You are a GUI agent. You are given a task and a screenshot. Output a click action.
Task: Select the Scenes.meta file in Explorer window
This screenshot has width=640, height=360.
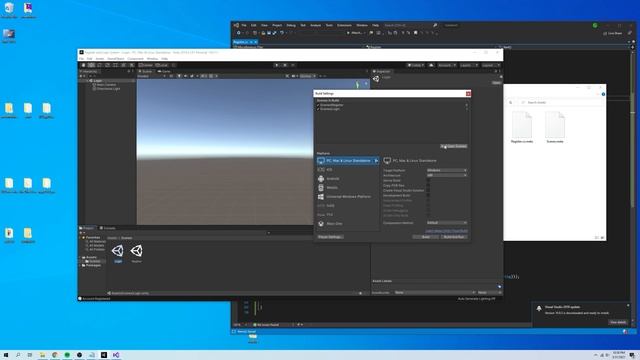point(555,127)
